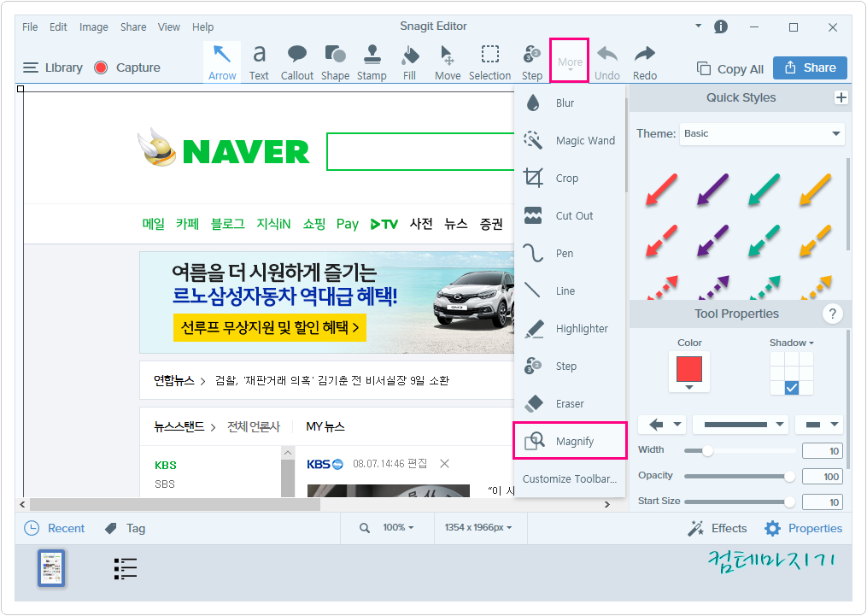Choose Crop from the More menu
The height and width of the screenshot is (616, 867).
pyautogui.click(x=570, y=178)
